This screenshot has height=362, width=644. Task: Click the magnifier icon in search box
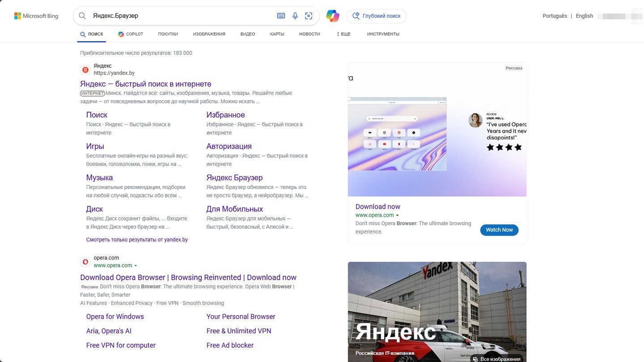(x=82, y=16)
